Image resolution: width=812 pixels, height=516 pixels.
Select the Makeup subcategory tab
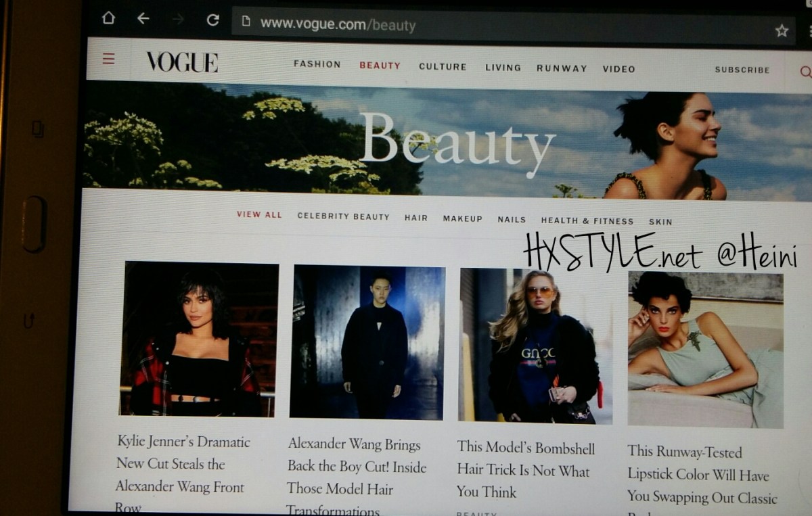(x=462, y=218)
